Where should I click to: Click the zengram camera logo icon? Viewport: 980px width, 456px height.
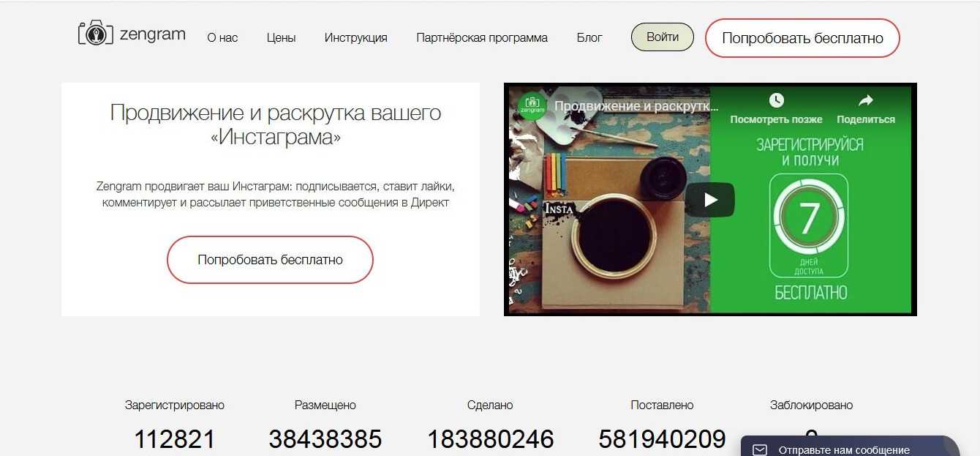tap(96, 34)
